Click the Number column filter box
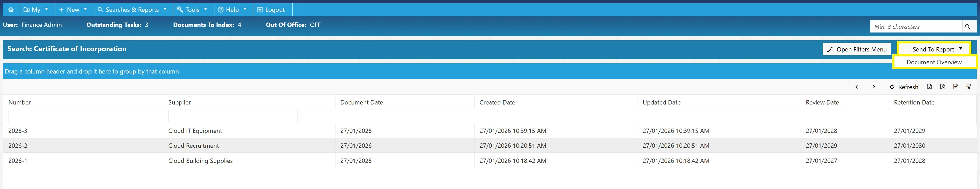The image size is (980, 189). (x=68, y=116)
